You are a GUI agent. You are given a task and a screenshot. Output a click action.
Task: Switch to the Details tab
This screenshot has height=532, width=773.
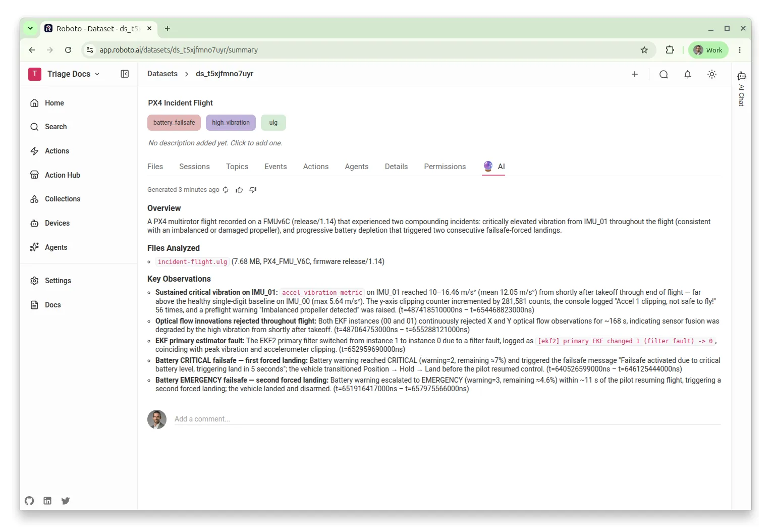pos(396,167)
